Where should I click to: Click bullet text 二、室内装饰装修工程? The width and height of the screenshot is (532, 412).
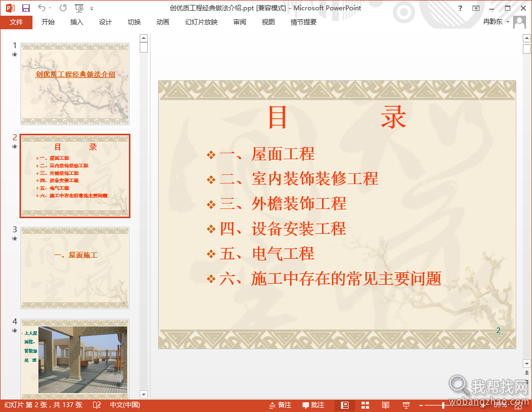tap(299, 179)
